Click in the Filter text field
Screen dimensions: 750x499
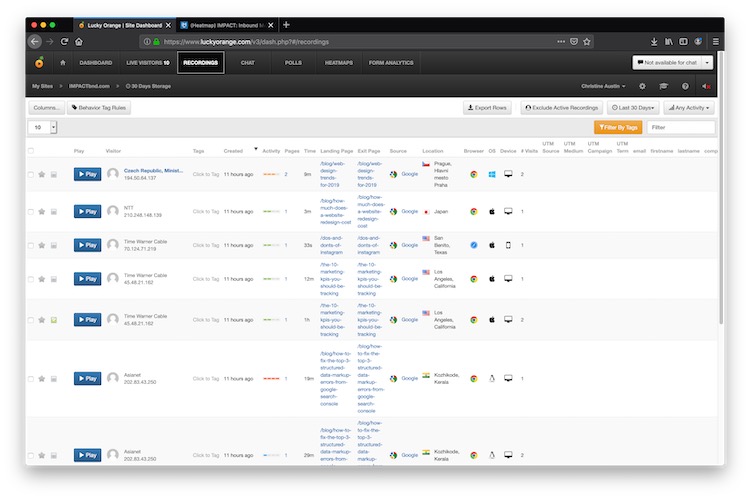click(681, 127)
